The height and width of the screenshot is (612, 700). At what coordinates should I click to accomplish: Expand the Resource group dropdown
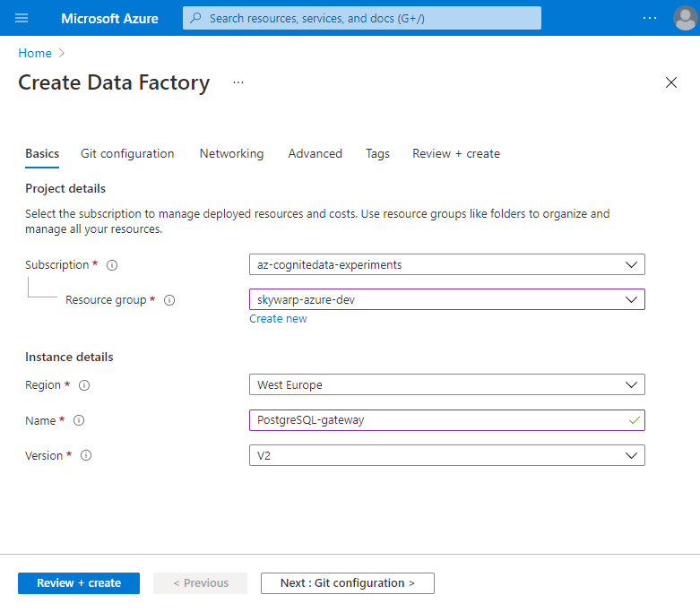(x=447, y=299)
